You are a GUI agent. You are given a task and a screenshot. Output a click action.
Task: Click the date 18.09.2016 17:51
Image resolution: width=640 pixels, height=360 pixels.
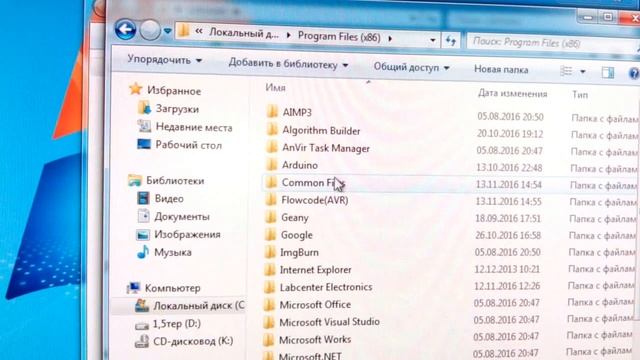tap(508, 219)
